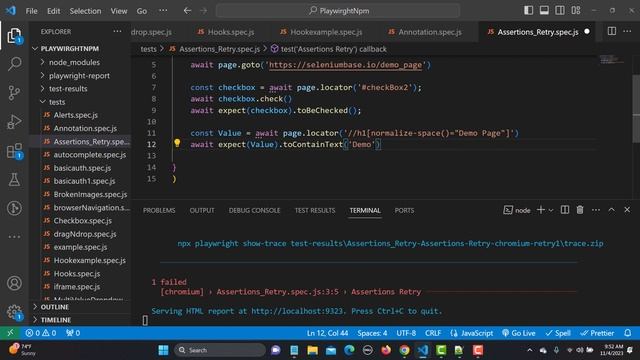
Task: Toggle Go Live server
Action: tap(519, 333)
